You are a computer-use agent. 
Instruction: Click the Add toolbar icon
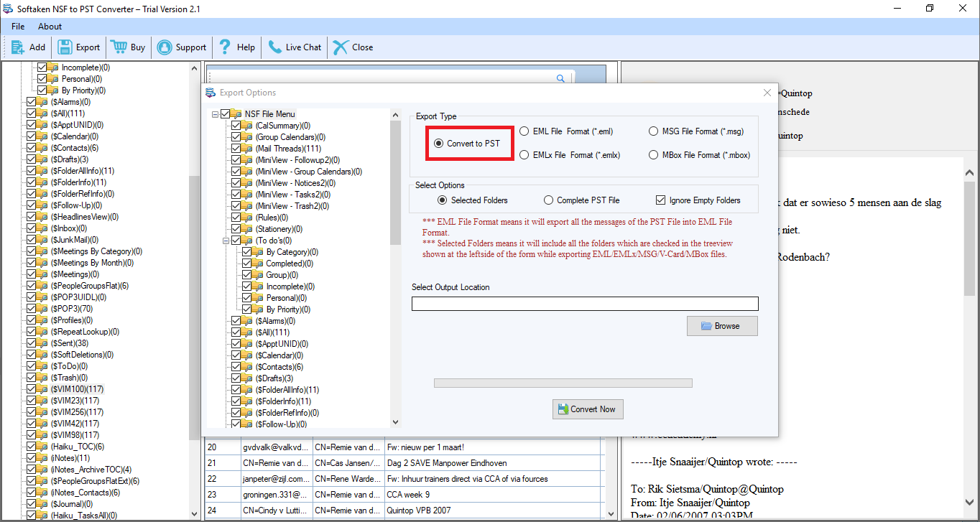pyautogui.click(x=17, y=47)
